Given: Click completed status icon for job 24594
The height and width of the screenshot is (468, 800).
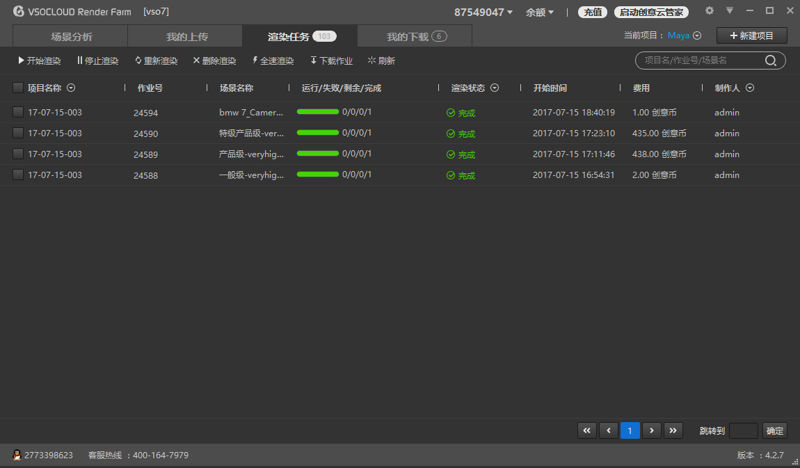Looking at the screenshot, I should coord(451,113).
